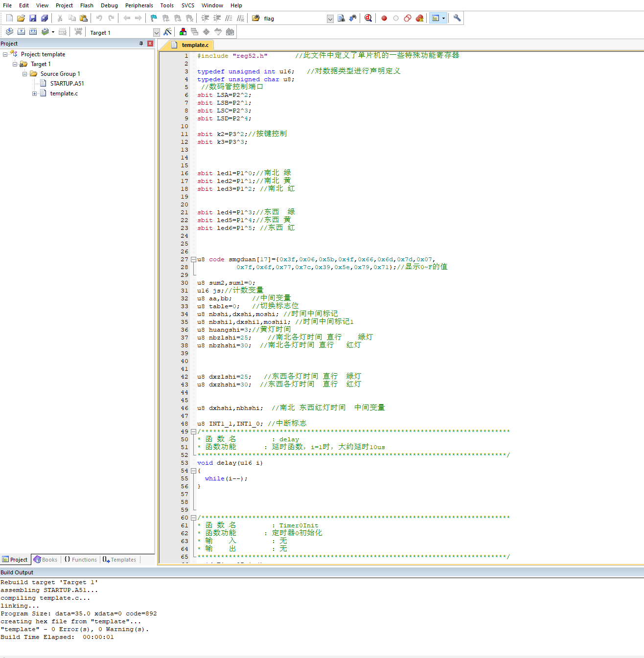Image resolution: width=644 pixels, height=658 pixels.
Task: Toggle auto-hide pin on Project panel
Action: click(x=141, y=44)
